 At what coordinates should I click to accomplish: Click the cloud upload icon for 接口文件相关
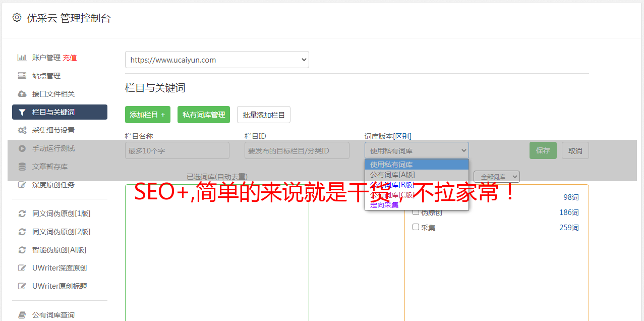(x=22, y=94)
